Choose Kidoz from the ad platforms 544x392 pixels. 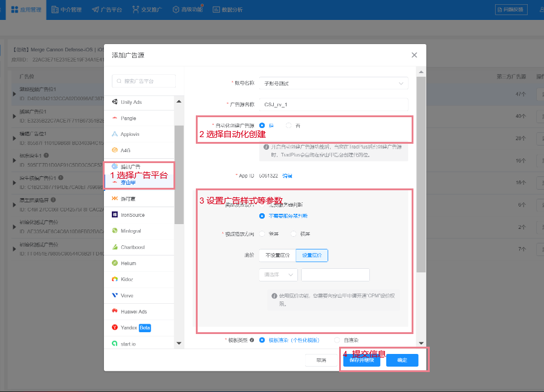(127, 279)
